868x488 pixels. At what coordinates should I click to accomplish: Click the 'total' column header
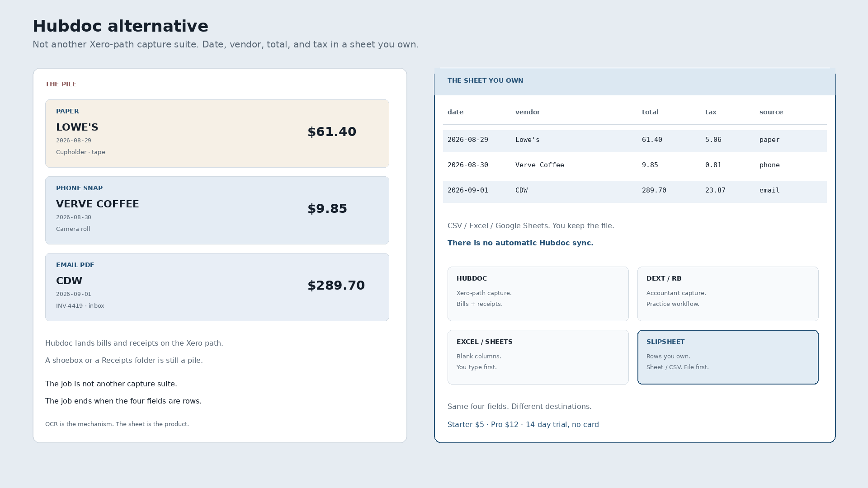point(650,112)
